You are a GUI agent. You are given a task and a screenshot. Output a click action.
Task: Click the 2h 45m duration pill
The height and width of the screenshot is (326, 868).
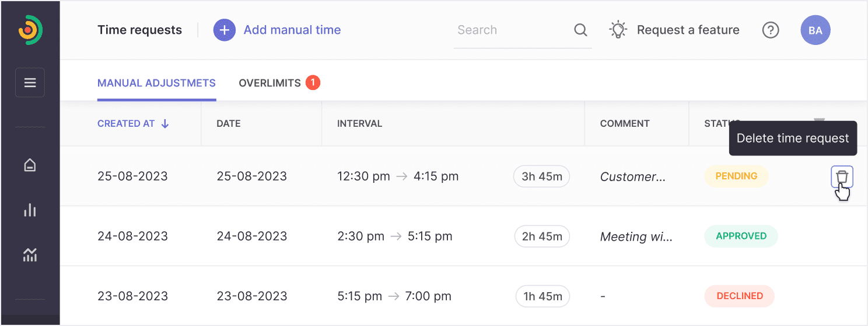(x=542, y=237)
